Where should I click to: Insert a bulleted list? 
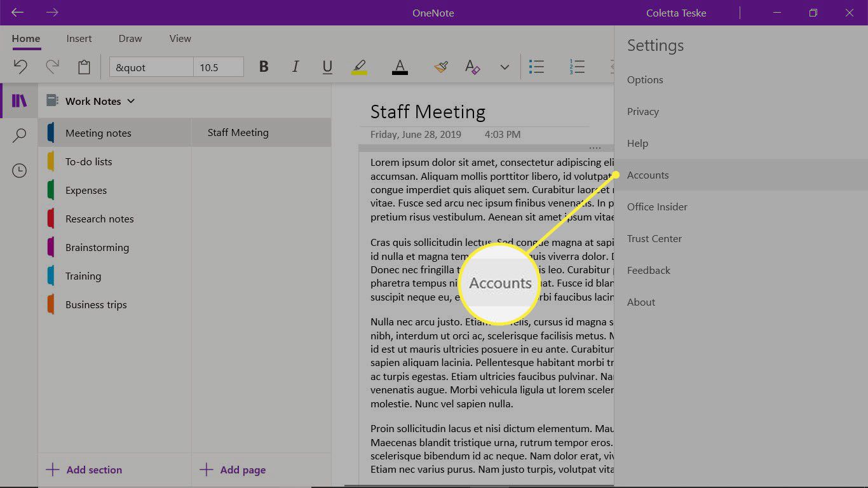[x=537, y=67]
